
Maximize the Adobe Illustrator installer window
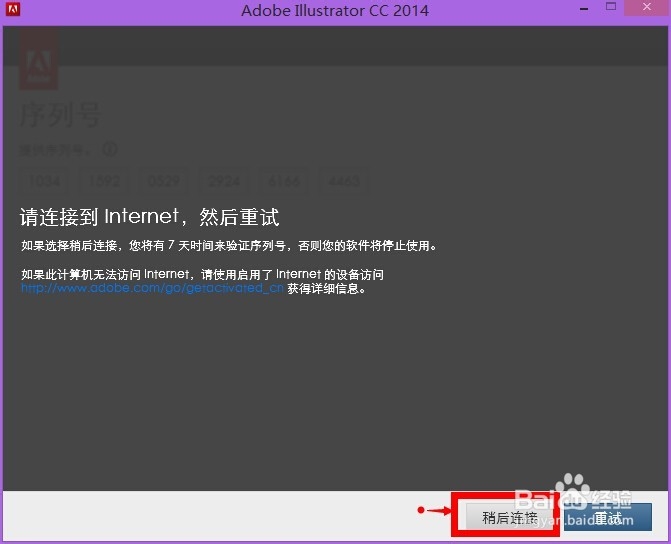pos(611,7)
